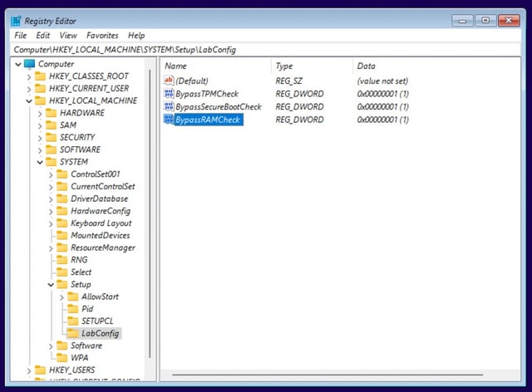
Task: Click the Registry Editor title bar icon
Action: coord(16,21)
